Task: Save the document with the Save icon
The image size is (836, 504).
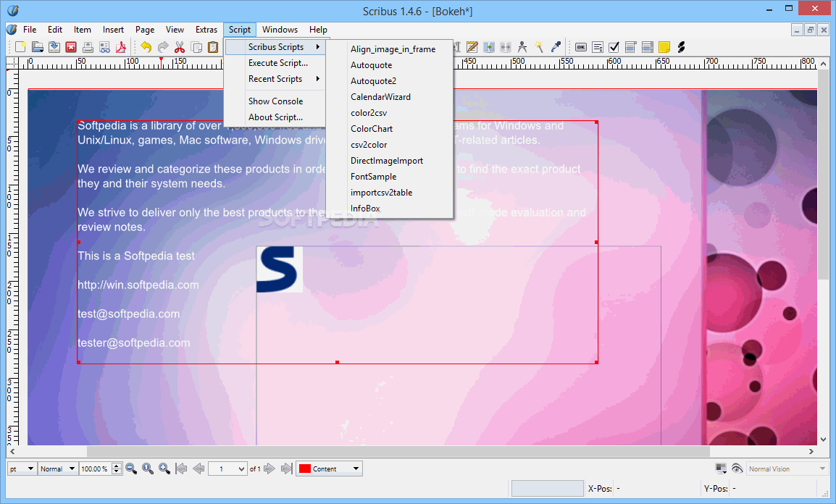Action: [54, 47]
